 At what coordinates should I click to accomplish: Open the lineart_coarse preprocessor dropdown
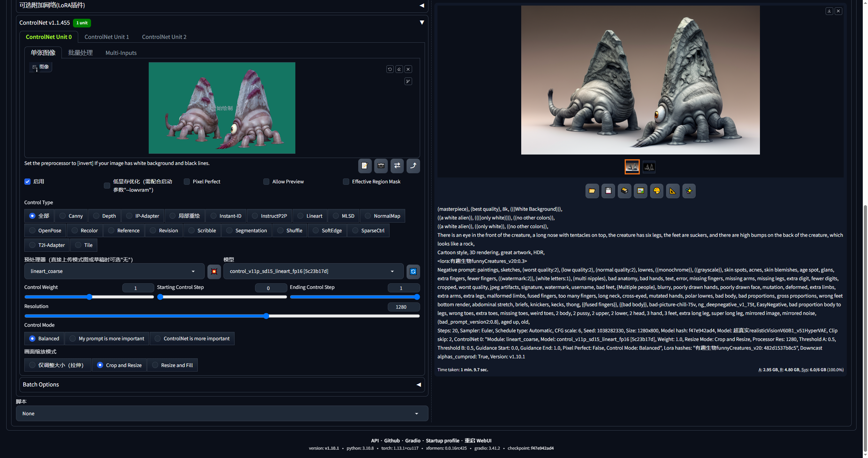114,272
